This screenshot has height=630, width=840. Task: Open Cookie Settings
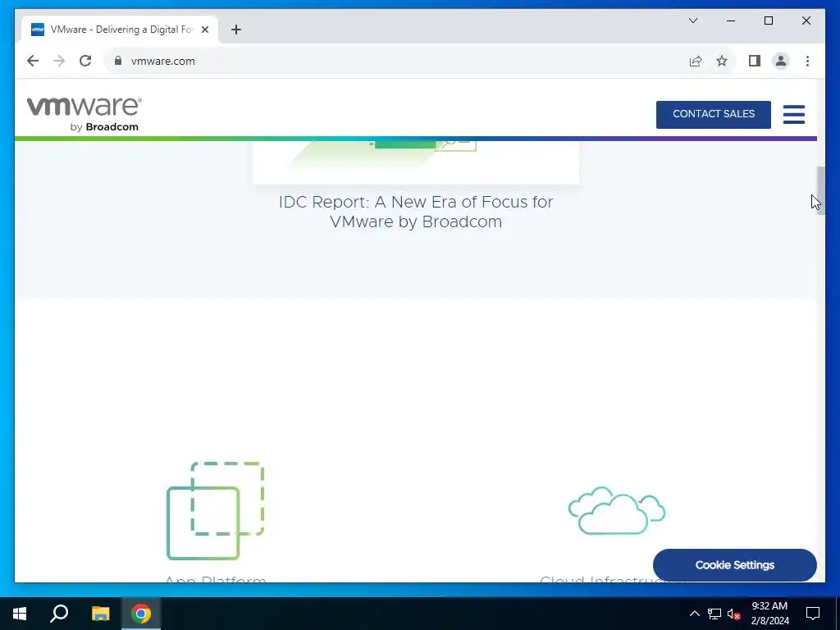click(734, 564)
